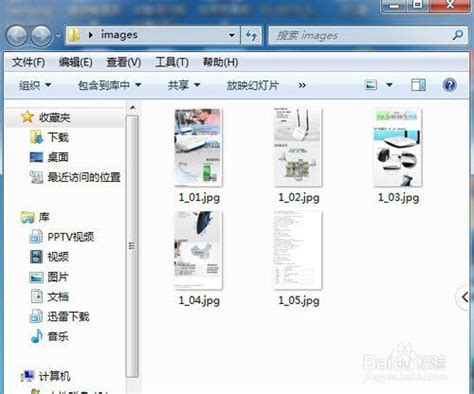The image size is (474, 394).
Task: Click the 收藏夹 star icon
Action: coord(27,117)
